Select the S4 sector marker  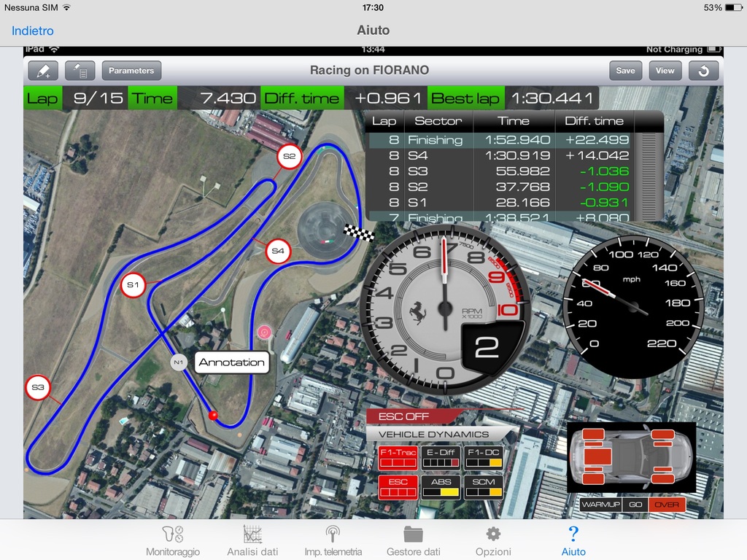click(278, 251)
